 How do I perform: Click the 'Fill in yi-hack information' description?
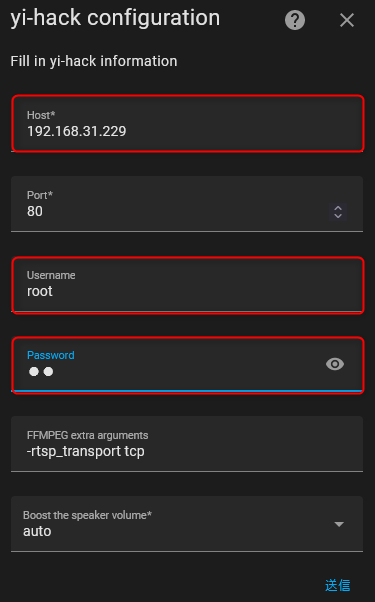[x=94, y=61]
